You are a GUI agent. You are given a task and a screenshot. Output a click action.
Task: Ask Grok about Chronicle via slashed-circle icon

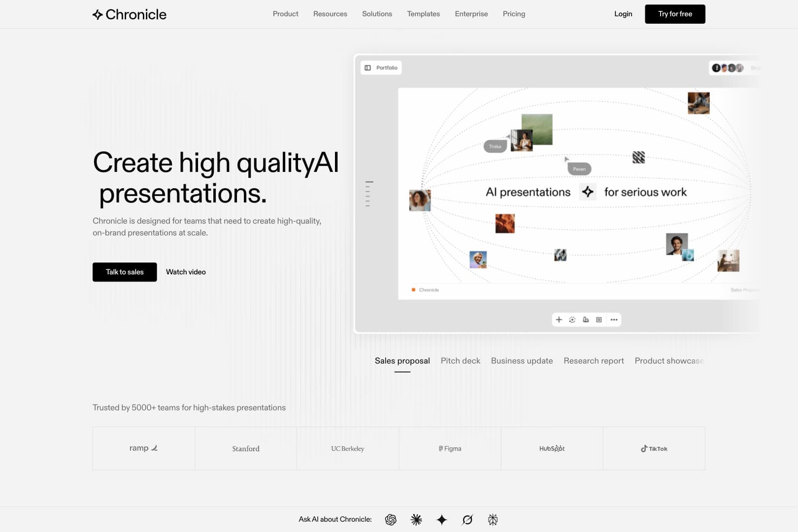(x=467, y=520)
